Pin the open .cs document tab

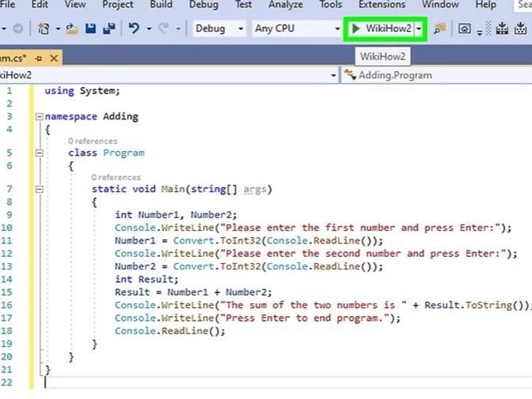(38, 58)
